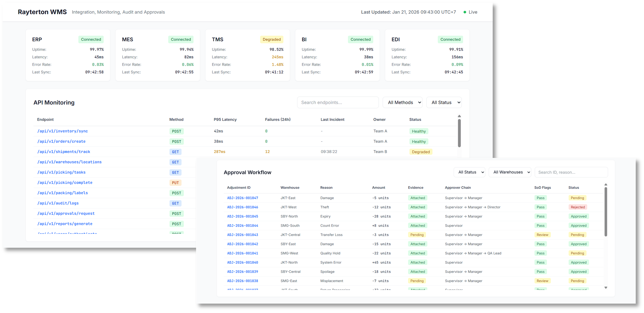644x313 pixels.
Task: Click the Search ID, reason input field
Action: (571, 172)
